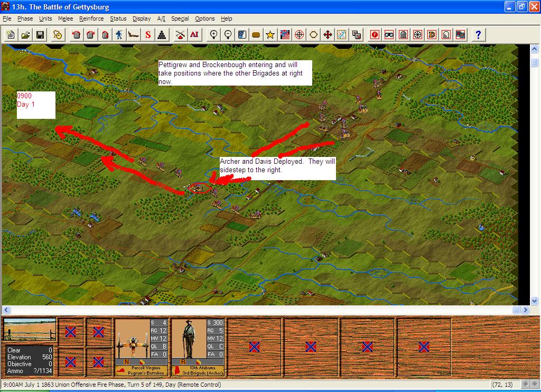Click the red S toolbar icon
Screen dimensions: 541x392
click(148, 34)
